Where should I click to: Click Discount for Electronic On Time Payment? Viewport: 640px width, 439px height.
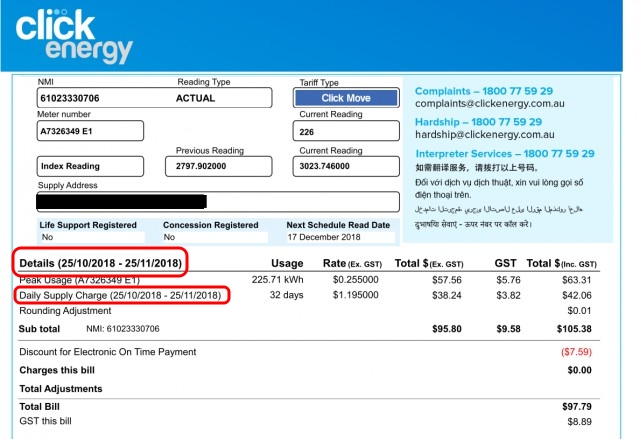[x=108, y=352]
